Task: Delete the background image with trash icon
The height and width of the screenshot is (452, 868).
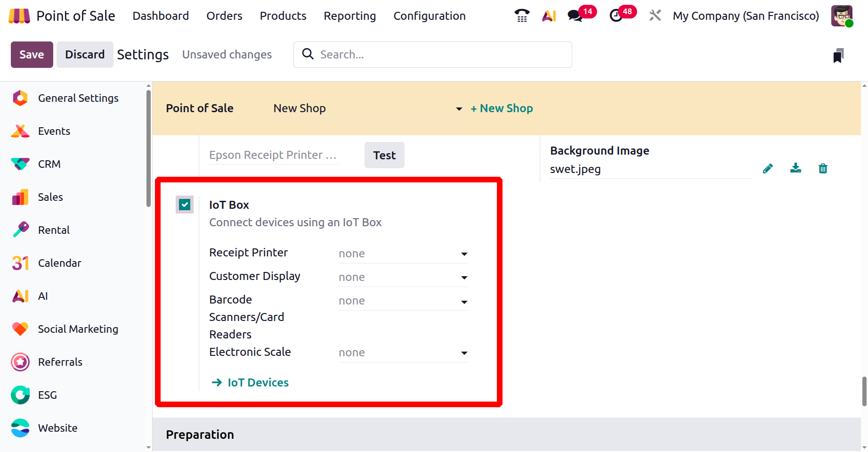Action: (823, 169)
